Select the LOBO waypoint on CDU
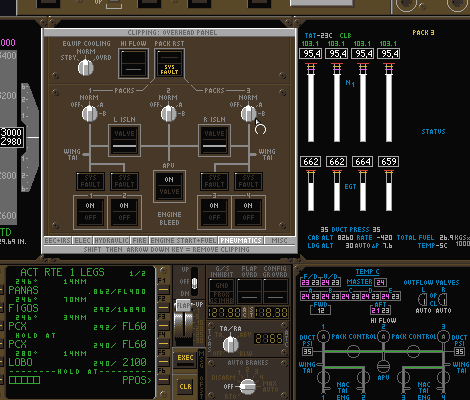470x400 pixels. (x=20, y=362)
